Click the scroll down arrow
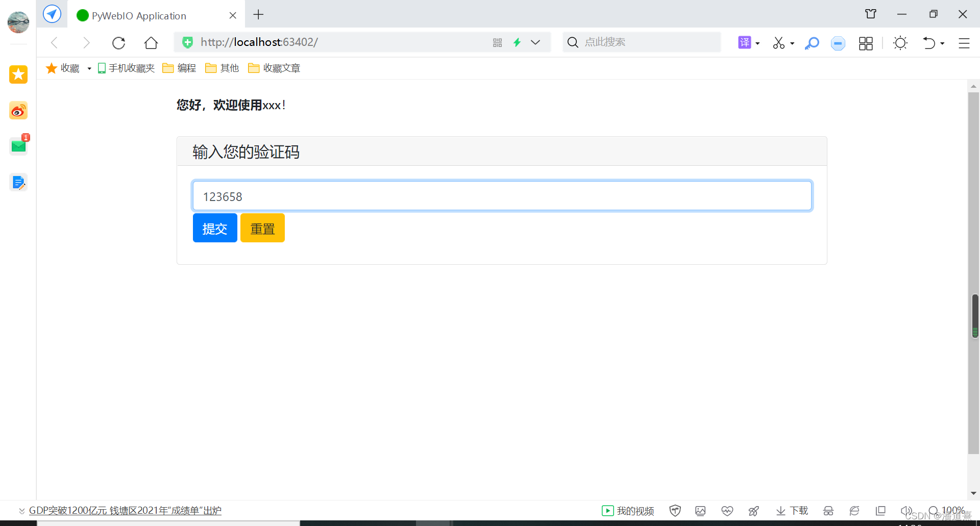The height and width of the screenshot is (526, 980). pos(973,493)
